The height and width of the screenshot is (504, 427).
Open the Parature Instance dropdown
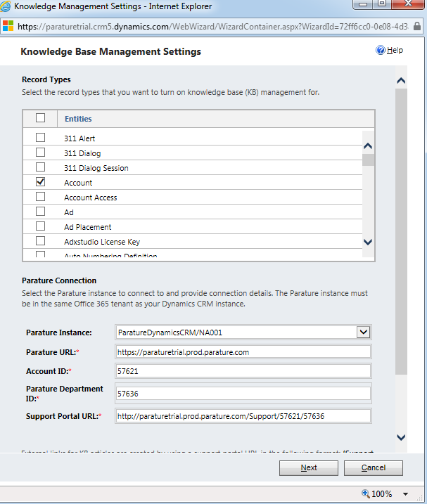pyautogui.click(x=363, y=332)
